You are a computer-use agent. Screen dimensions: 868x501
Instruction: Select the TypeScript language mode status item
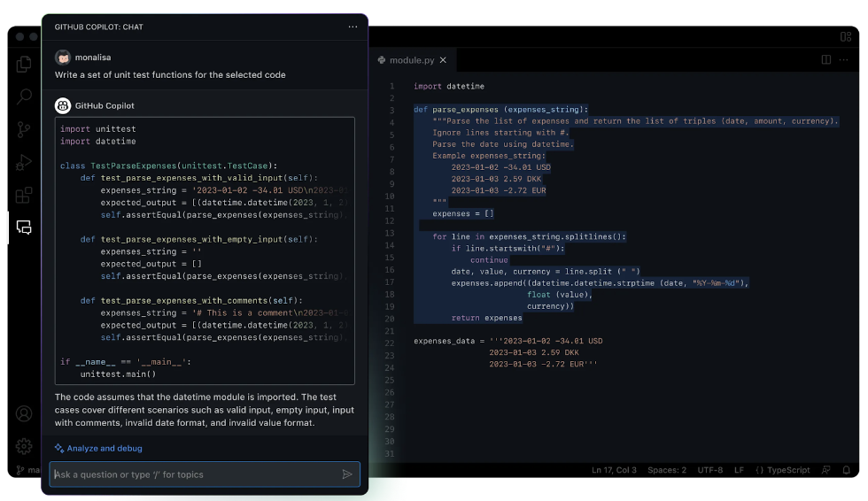click(783, 470)
